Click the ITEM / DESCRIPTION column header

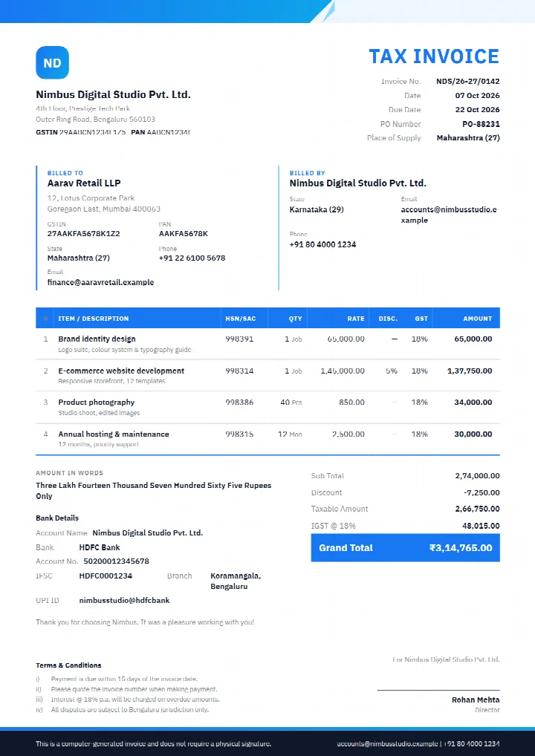pos(94,319)
